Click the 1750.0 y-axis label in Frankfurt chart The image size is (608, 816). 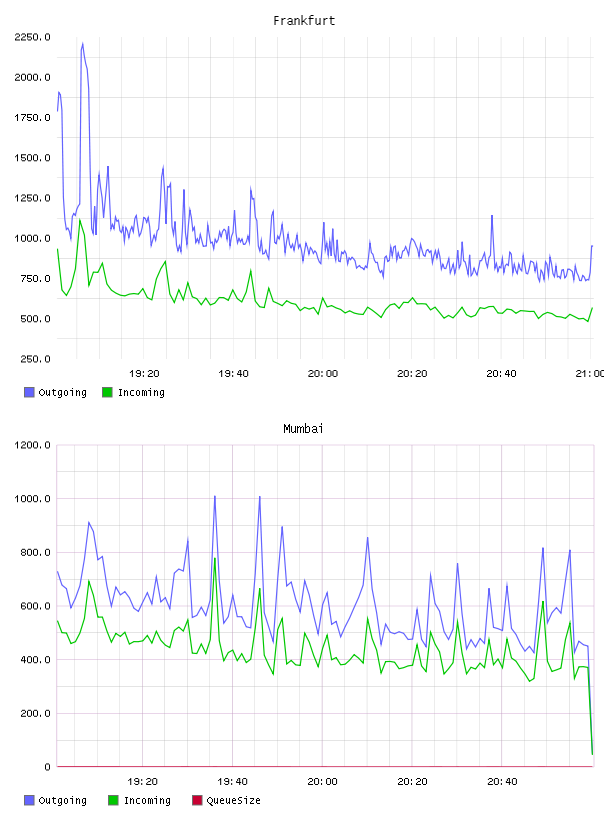[32, 118]
